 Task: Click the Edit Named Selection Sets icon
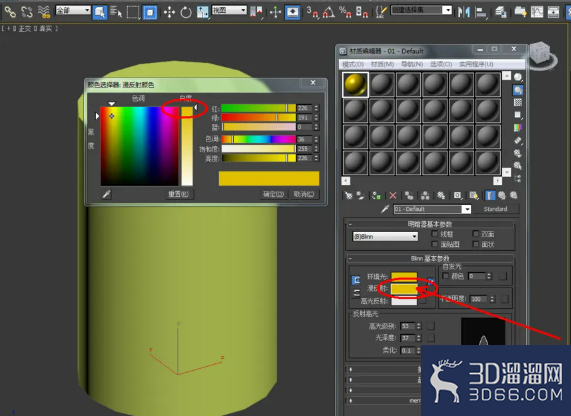point(381,12)
